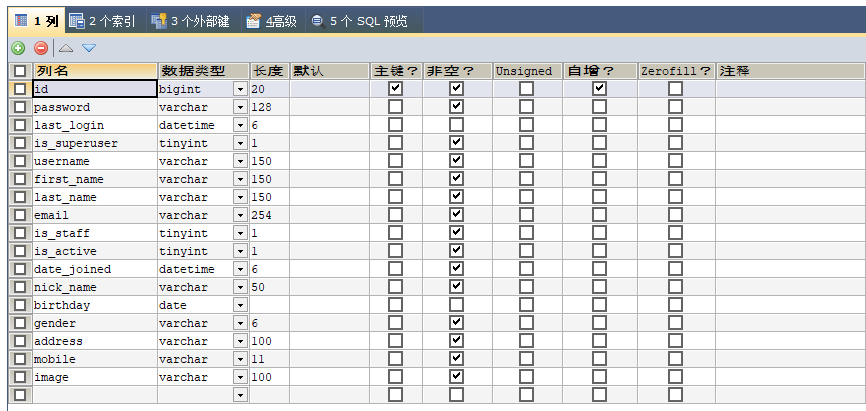The image size is (866, 411).
Task: Toggle the select-all checkbox in header row
Action: tap(20, 71)
